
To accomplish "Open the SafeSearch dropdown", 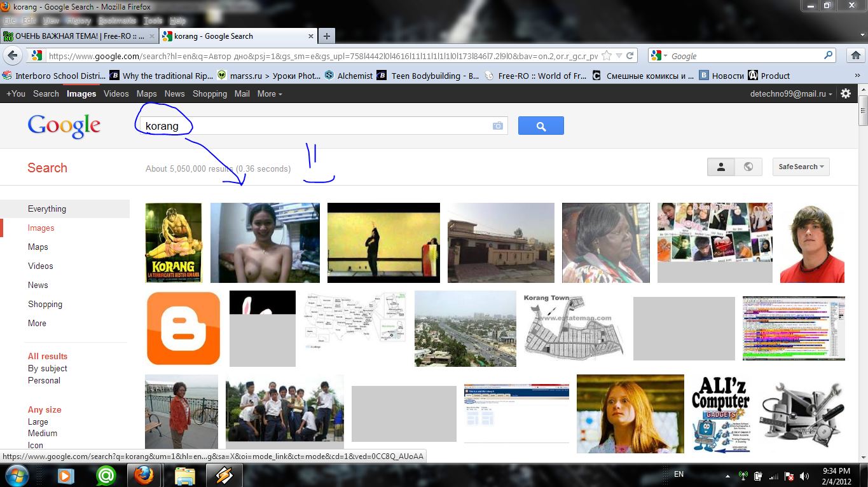I will click(x=801, y=167).
